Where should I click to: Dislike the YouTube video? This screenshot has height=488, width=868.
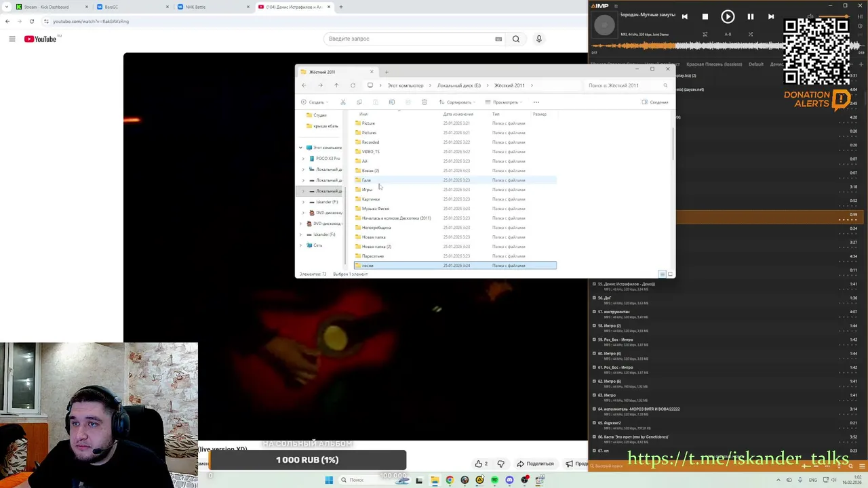[501, 464]
